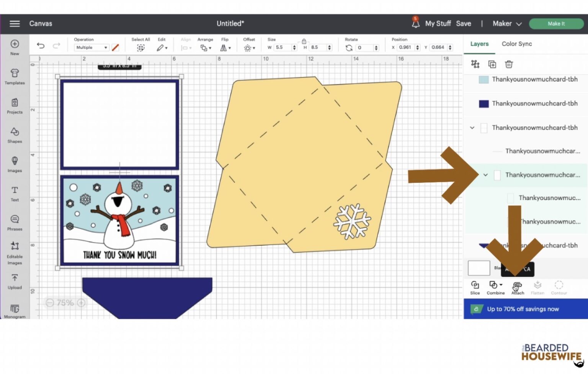
Task: Switch to the Color Sync tab
Action: 516,44
